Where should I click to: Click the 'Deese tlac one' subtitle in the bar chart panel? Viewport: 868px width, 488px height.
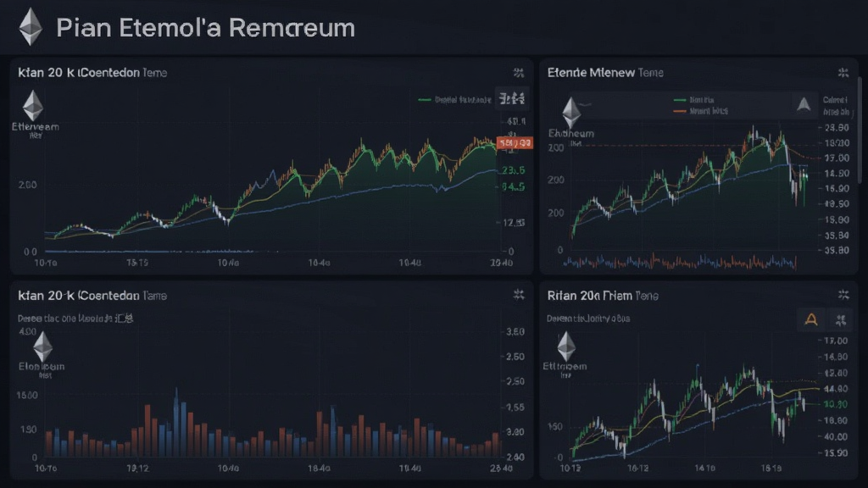(x=75, y=319)
